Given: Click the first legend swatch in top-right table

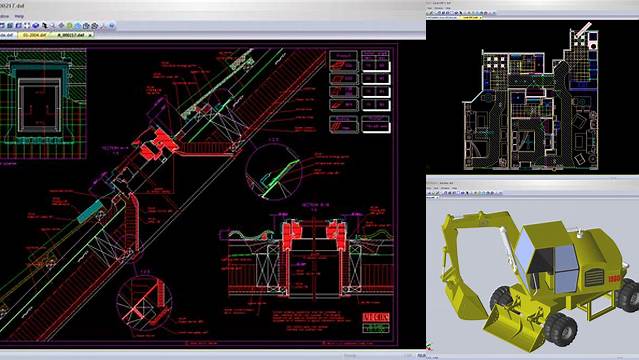Looking at the screenshot, I should [343, 65].
